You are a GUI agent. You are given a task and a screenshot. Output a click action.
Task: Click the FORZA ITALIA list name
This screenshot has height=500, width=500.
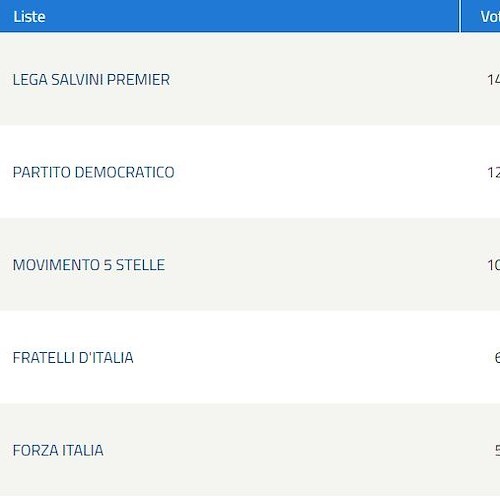point(58,450)
